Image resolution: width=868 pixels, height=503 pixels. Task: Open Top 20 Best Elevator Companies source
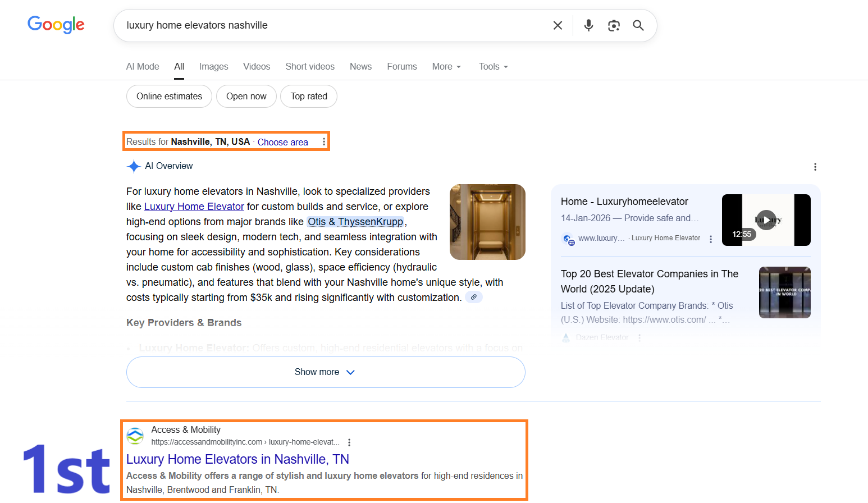[650, 281]
